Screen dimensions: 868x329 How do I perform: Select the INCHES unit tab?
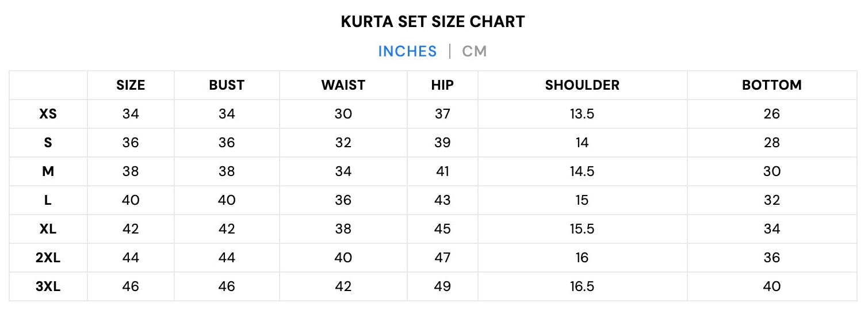pos(407,51)
